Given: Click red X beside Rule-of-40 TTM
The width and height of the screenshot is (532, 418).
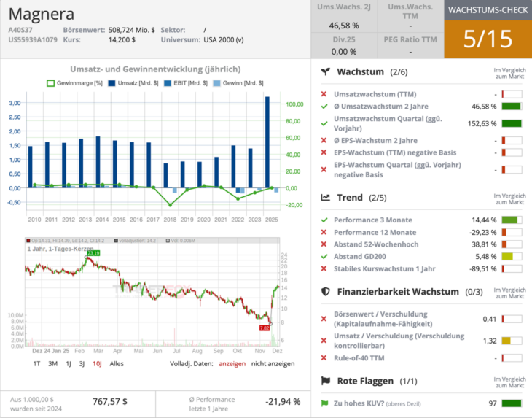Looking at the screenshot, I should pos(324,357).
